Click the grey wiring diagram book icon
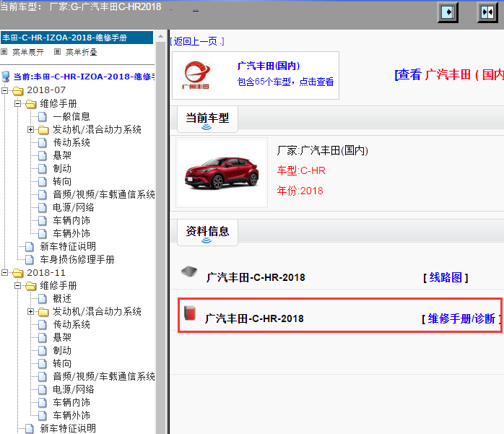The width and height of the screenshot is (504, 434). pyautogui.click(x=189, y=272)
